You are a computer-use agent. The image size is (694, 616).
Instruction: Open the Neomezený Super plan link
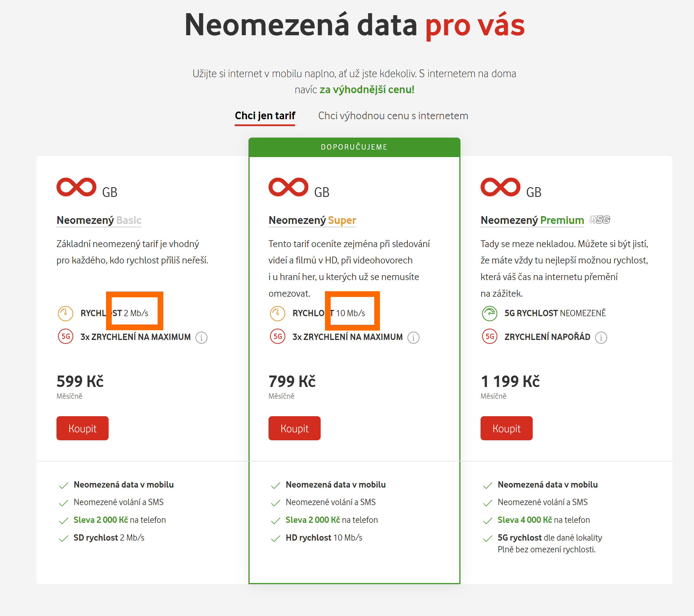[312, 220]
